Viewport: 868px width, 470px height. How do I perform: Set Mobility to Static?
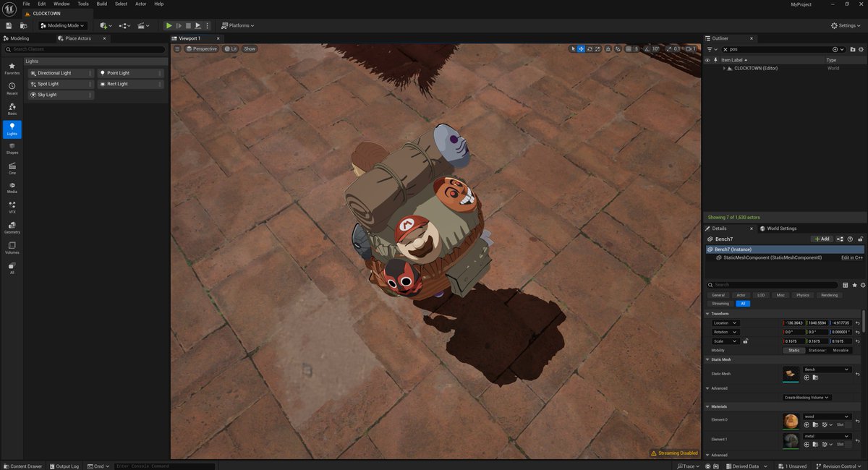794,350
